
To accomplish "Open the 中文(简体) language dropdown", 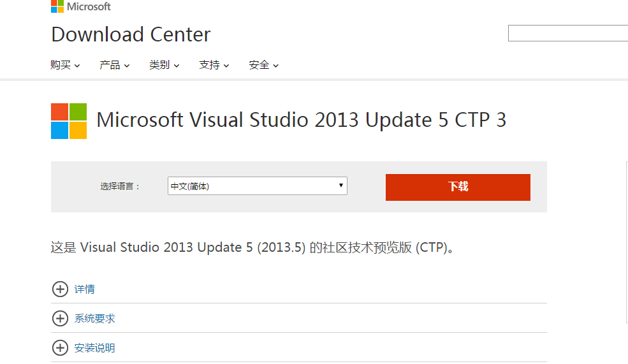I will click(257, 186).
